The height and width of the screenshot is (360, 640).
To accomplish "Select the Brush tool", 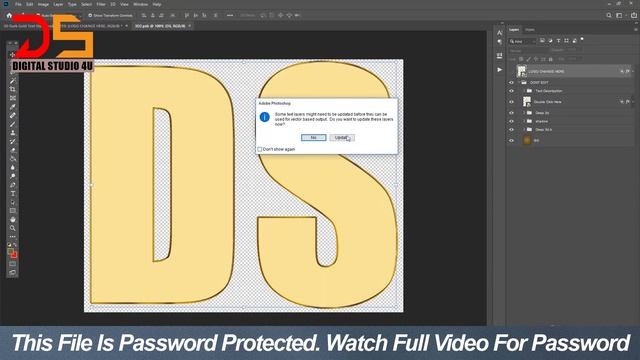I will click(x=13, y=124).
